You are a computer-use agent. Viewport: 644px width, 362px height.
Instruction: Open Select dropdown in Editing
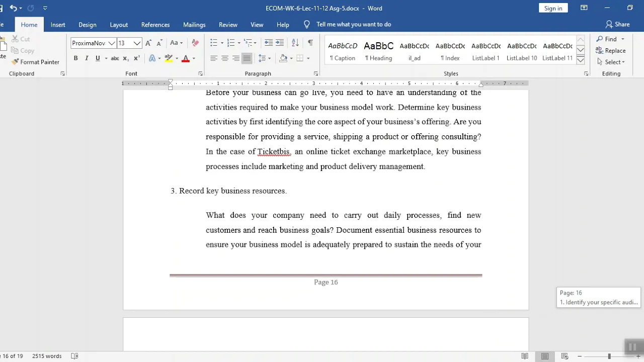pos(611,62)
